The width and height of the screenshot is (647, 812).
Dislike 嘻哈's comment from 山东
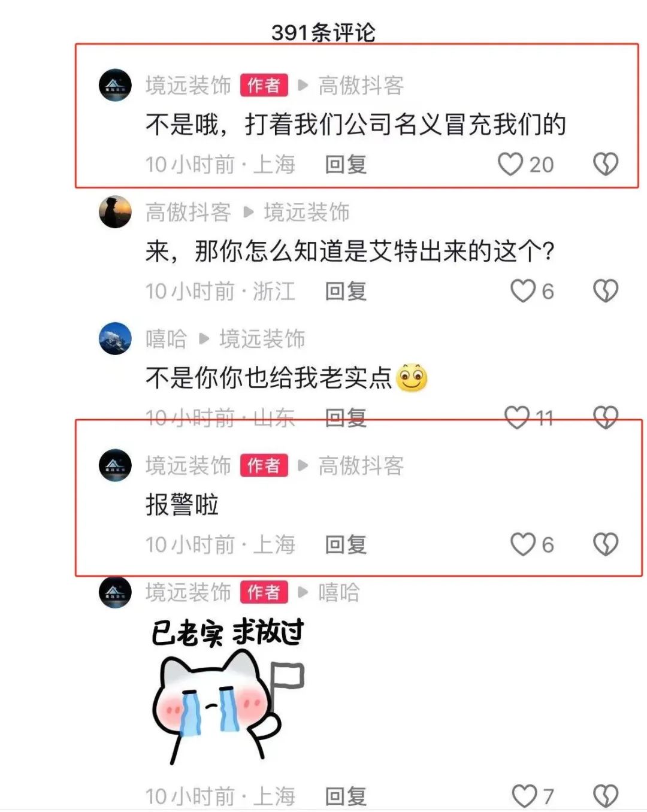pyautogui.click(x=605, y=417)
